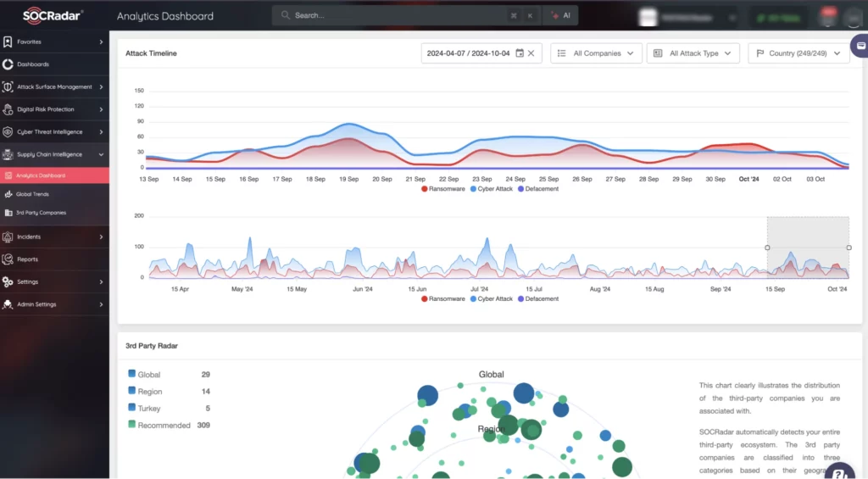The width and height of the screenshot is (868, 479).
Task: Open the Country (249/249) dropdown
Action: 798,53
